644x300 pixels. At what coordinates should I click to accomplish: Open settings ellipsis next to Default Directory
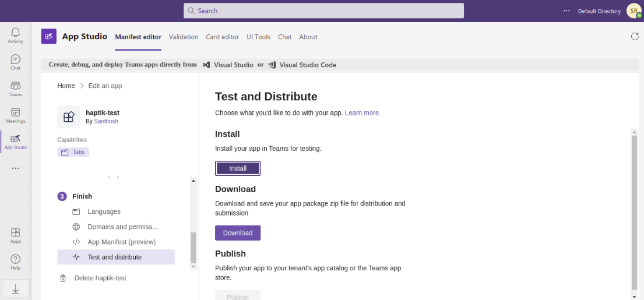[x=567, y=10]
